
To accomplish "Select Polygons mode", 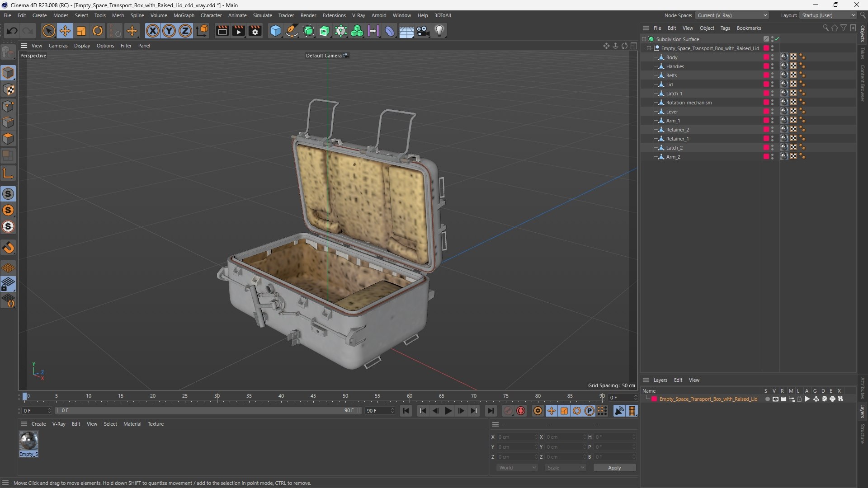I will pyautogui.click(x=8, y=139).
